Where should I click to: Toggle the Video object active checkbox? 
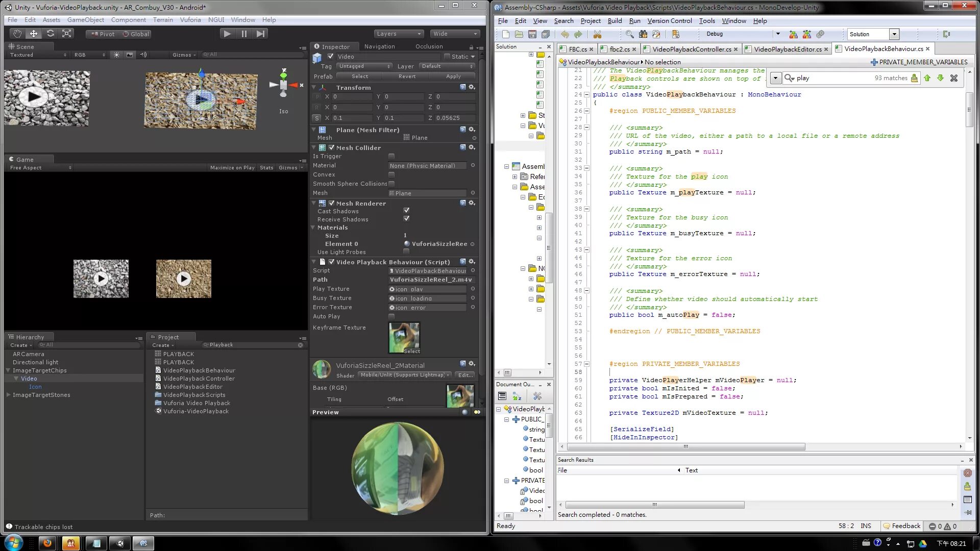[330, 56]
